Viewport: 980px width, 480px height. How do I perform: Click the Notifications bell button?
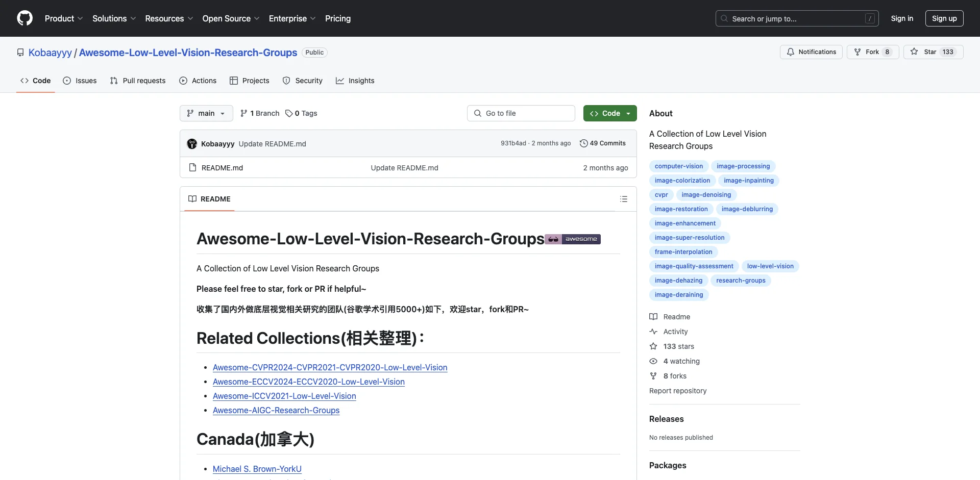(x=811, y=52)
